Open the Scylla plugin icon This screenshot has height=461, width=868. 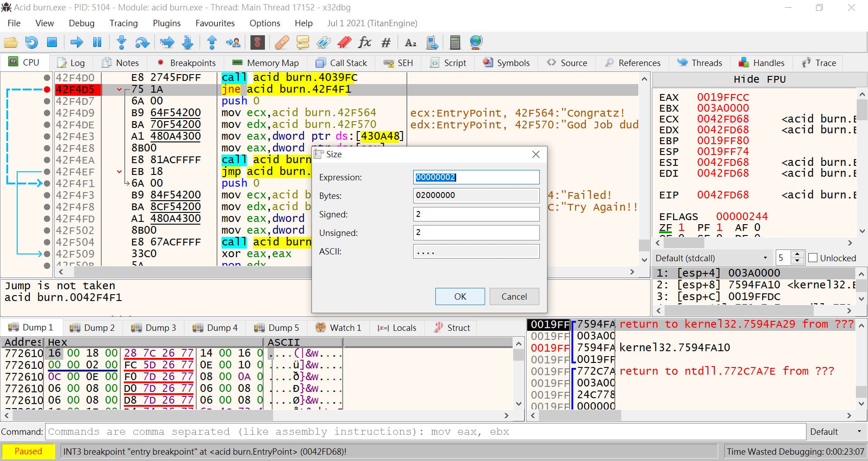point(257,42)
